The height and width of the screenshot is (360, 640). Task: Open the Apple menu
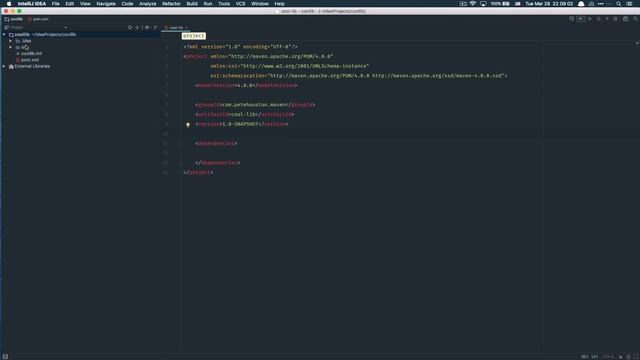click(9, 4)
